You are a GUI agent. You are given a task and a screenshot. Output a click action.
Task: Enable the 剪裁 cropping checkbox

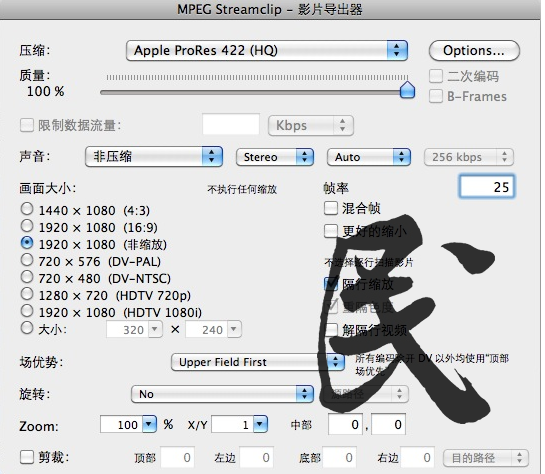(27, 457)
